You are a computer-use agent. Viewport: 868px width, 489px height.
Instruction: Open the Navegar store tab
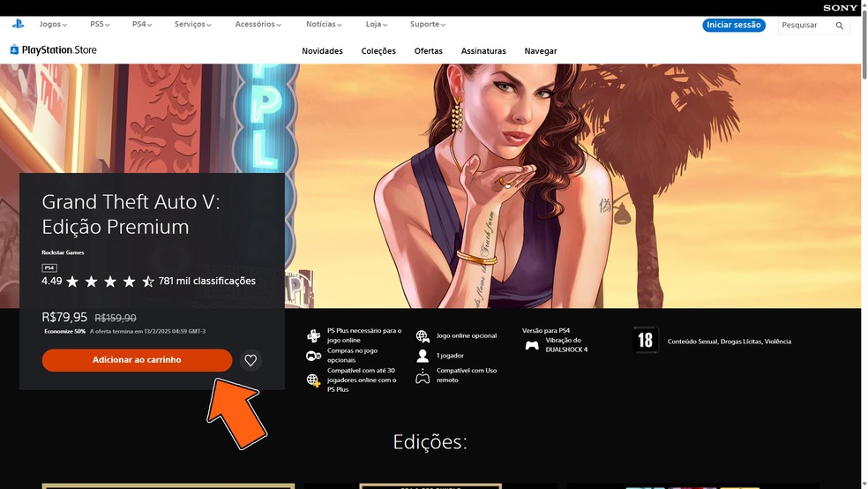point(540,51)
